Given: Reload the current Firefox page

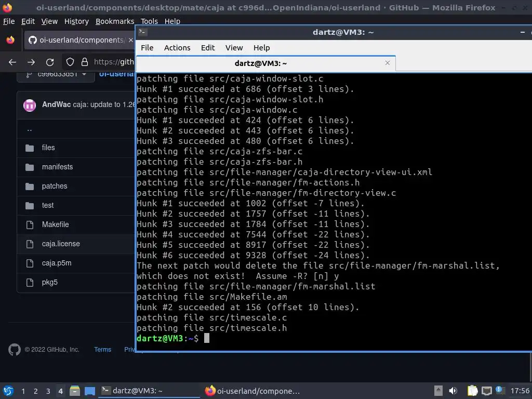Looking at the screenshot, I should point(50,62).
